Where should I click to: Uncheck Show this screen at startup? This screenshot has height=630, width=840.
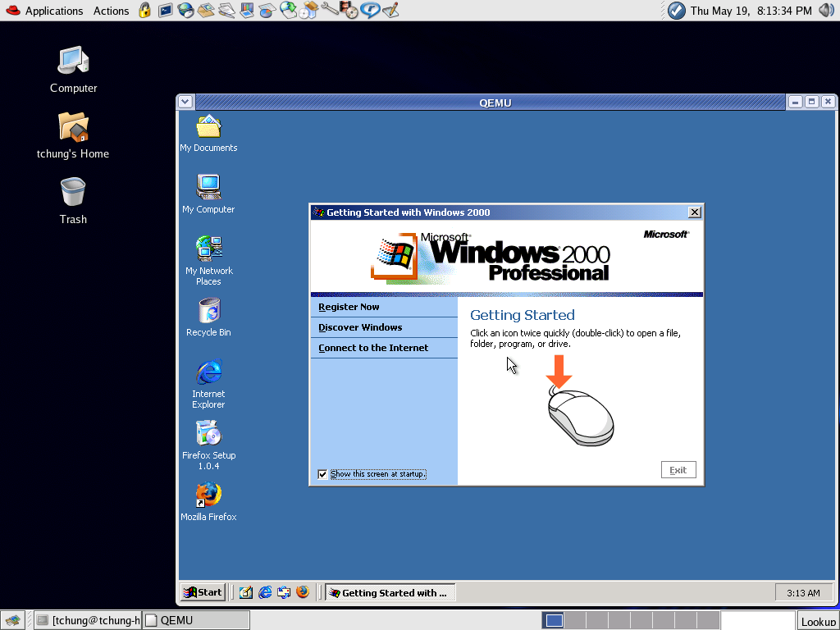[x=322, y=474]
